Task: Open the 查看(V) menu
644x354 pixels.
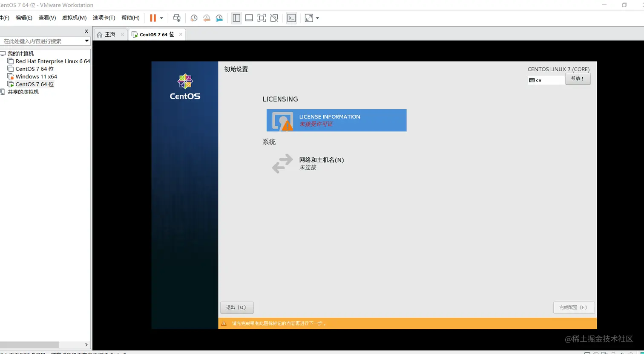Action: point(47,18)
